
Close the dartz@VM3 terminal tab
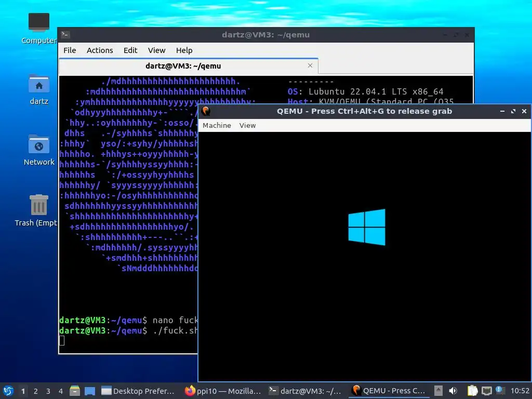(x=310, y=65)
